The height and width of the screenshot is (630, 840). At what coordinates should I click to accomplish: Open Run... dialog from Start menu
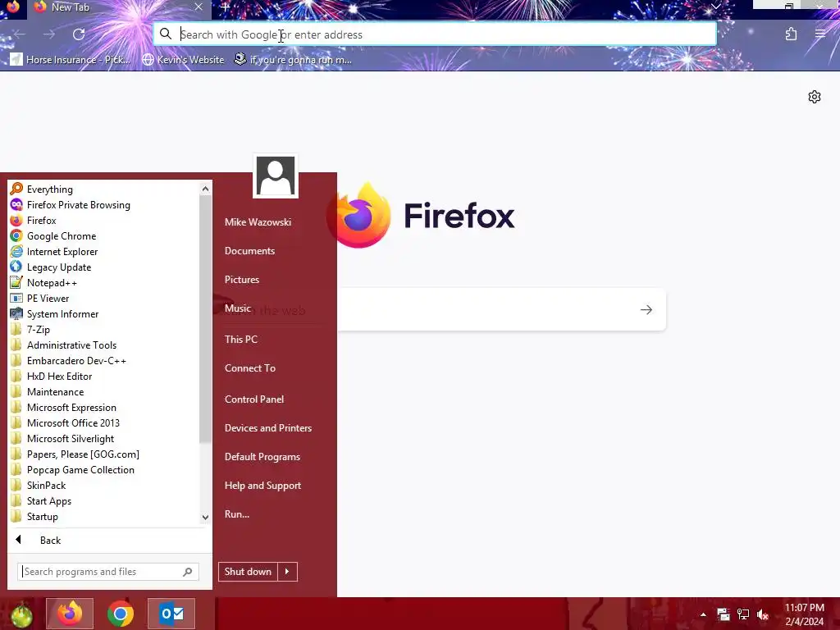click(x=237, y=514)
